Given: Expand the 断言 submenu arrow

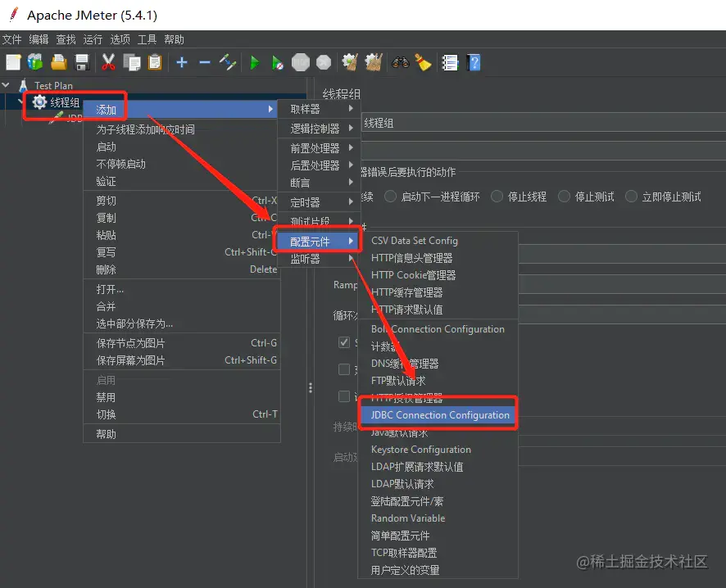Looking at the screenshot, I should [x=351, y=183].
